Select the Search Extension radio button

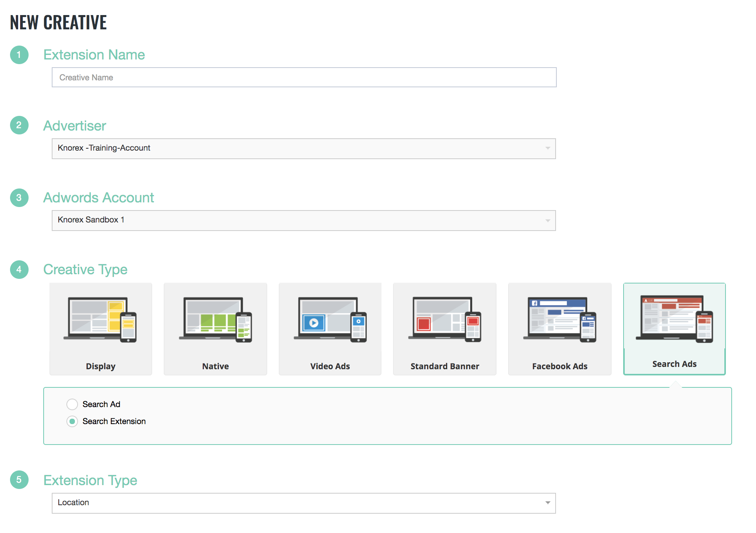pos(72,421)
